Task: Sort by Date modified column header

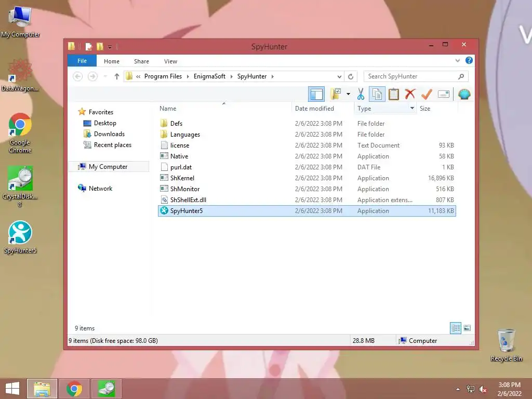Action: 314,109
